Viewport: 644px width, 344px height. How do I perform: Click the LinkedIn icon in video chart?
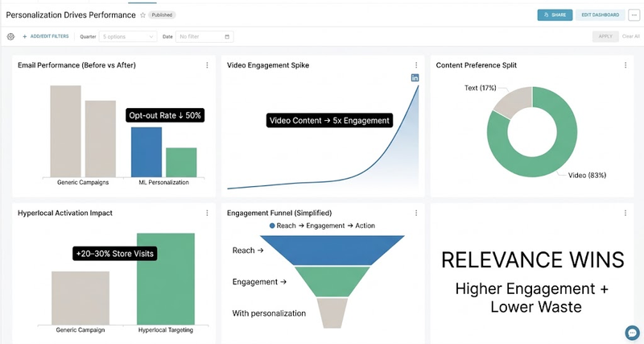coord(415,77)
